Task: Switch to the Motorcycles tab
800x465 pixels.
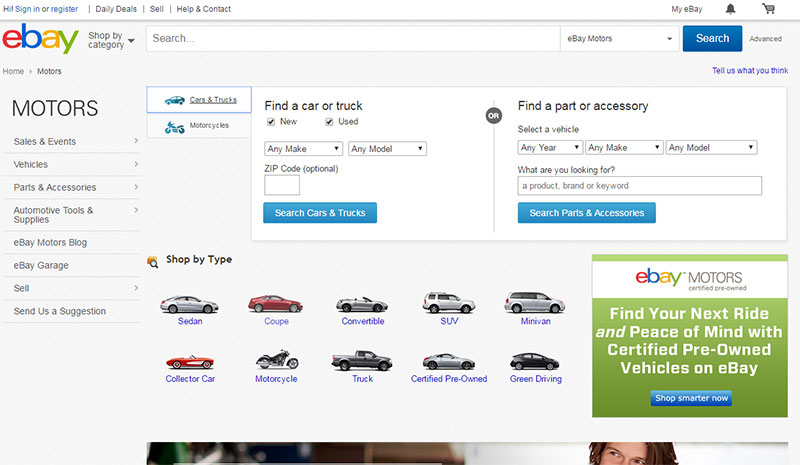Action: point(199,126)
